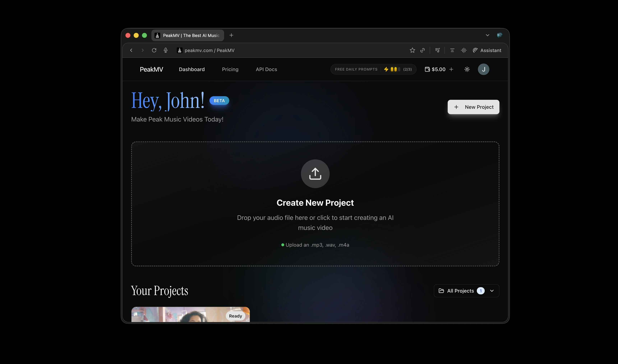This screenshot has width=618, height=364.
Task: Add funds with plus next to $5.00
Action: [x=451, y=69]
